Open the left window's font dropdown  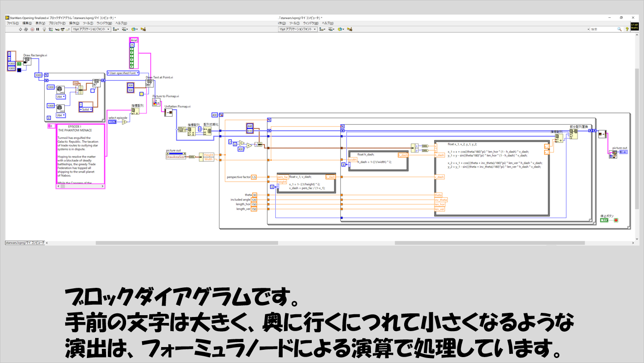click(x=91, y=29)
